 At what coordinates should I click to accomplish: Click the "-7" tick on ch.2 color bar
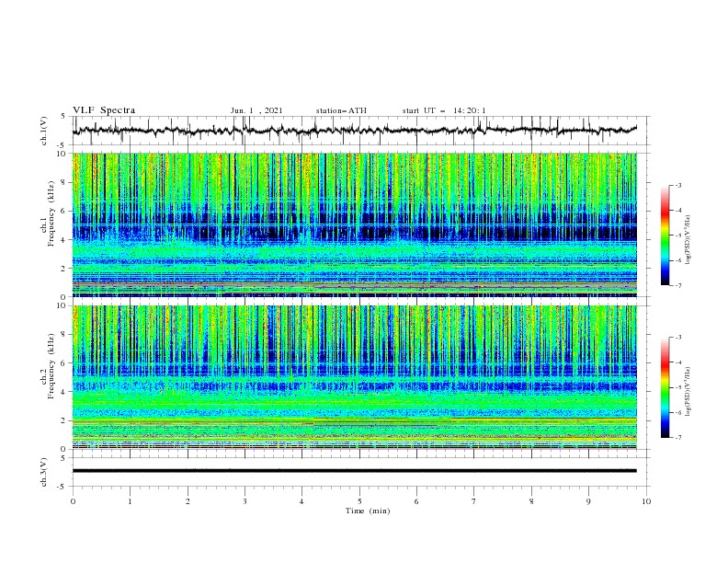click(678, 437)
